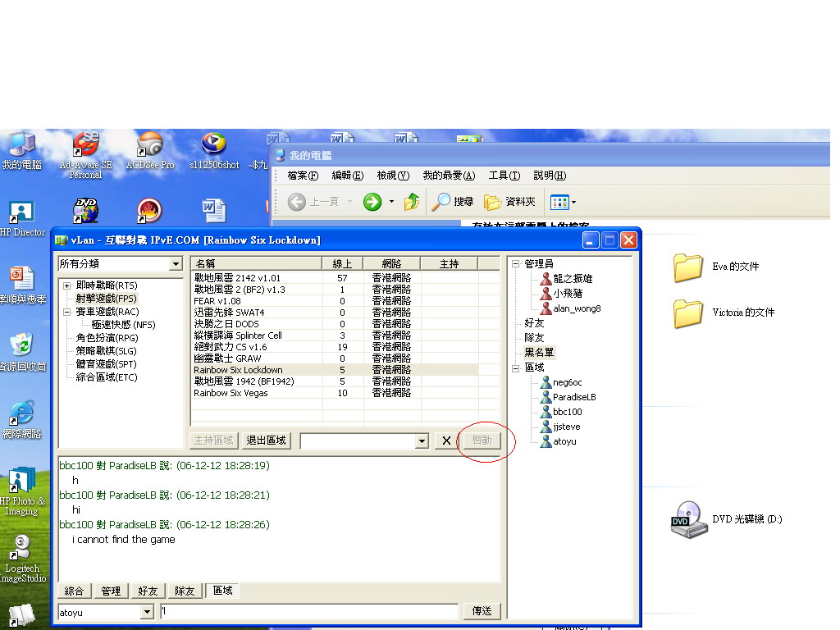Click the Up folder icon in 我的電腦 toolbar

(x=412, y=202)
